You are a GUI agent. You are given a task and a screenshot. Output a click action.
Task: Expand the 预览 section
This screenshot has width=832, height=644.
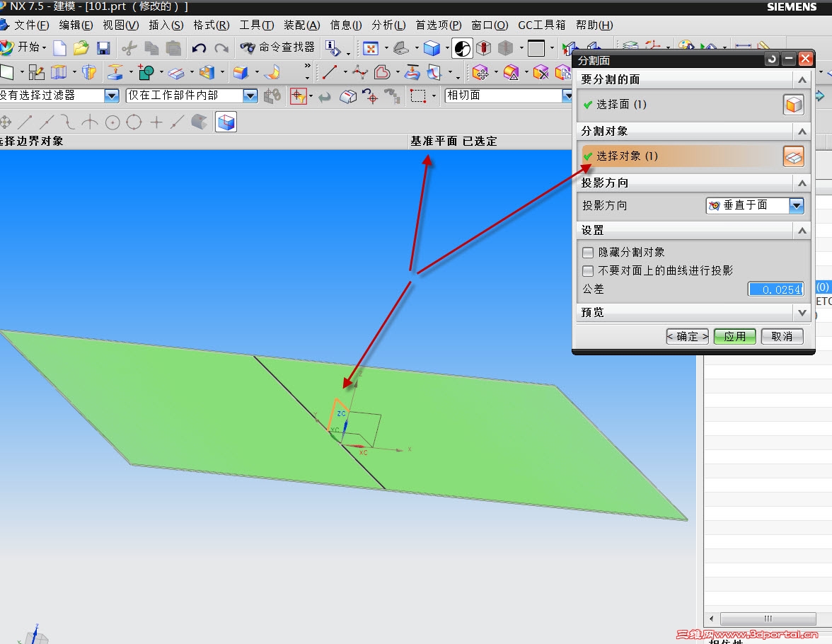click(802, 313)
